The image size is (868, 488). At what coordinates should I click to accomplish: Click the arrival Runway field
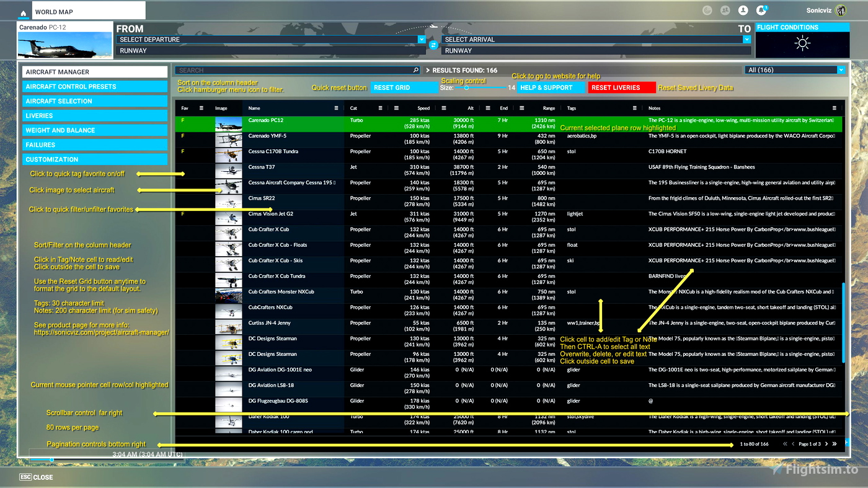click(596, 51)
